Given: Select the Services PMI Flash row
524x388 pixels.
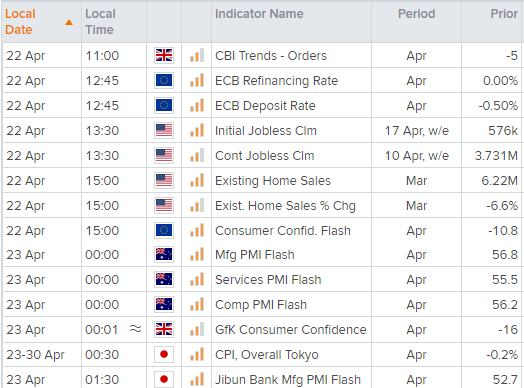Looking at the screenshot, I should pyautogui.click(x=263, y=279).
